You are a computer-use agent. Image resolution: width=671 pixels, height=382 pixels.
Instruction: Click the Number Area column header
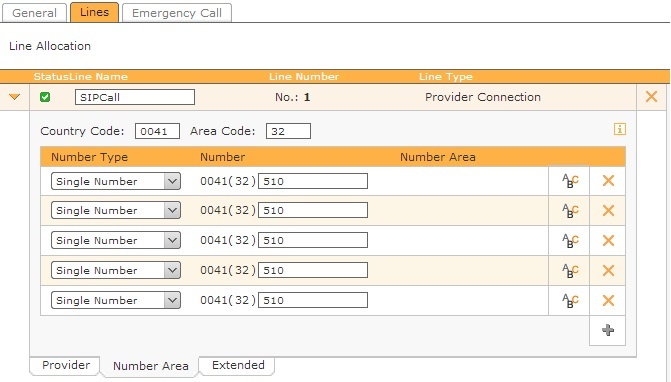coord(438,157)
